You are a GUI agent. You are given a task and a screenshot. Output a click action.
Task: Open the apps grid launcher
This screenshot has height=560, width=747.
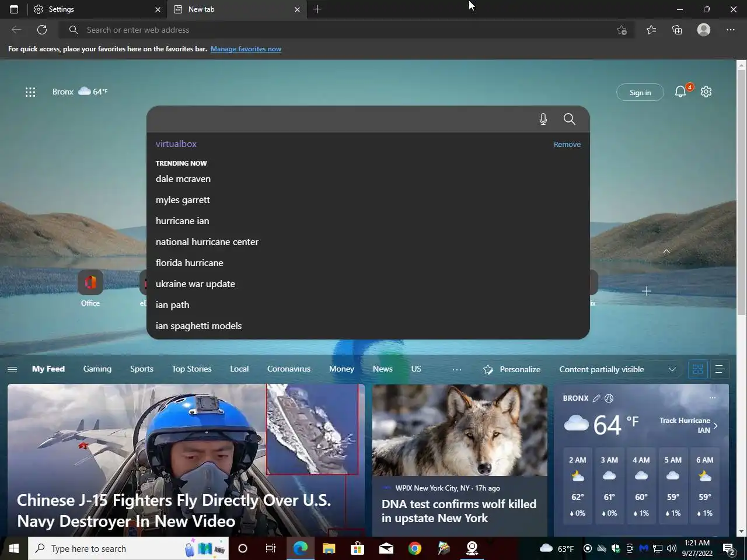tap(30, 92)
